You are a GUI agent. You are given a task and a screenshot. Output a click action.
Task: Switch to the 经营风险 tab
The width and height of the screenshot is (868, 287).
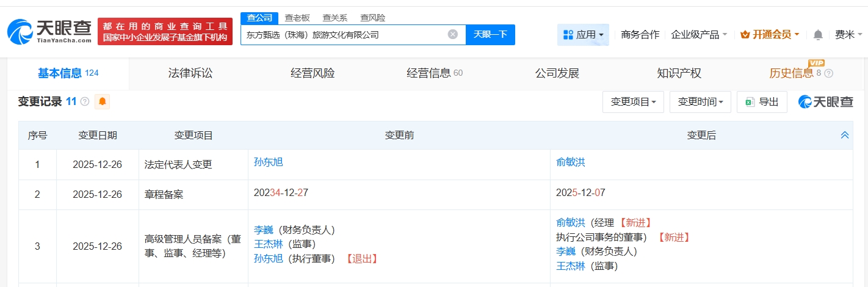click(313, 73)
